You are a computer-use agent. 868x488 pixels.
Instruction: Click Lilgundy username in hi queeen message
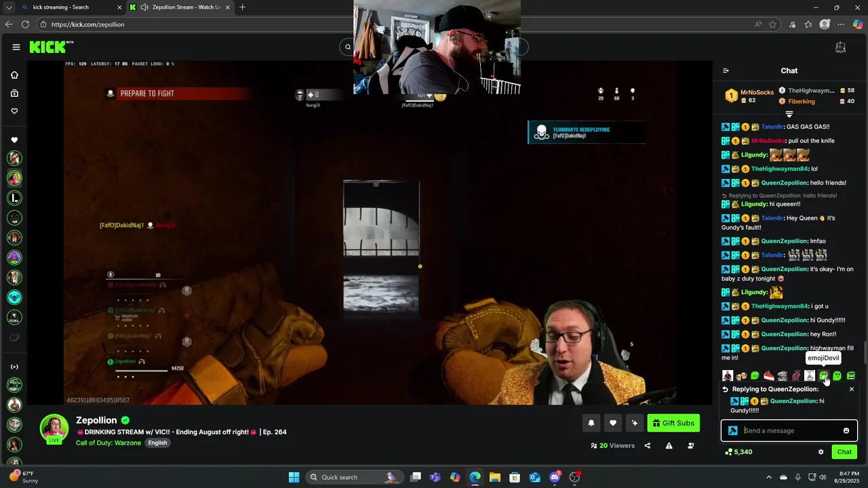pos(754,204)
